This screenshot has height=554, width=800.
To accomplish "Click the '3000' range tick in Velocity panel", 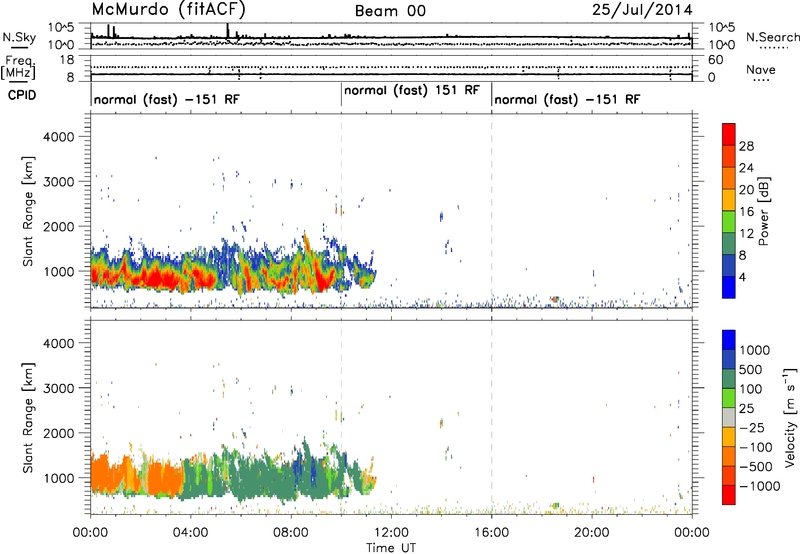I will 58,388.
